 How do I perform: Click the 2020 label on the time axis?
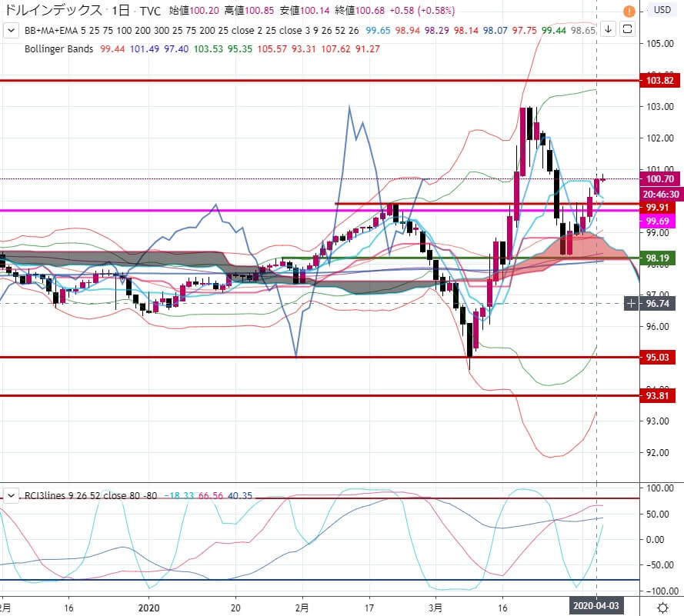pos(148,608)
